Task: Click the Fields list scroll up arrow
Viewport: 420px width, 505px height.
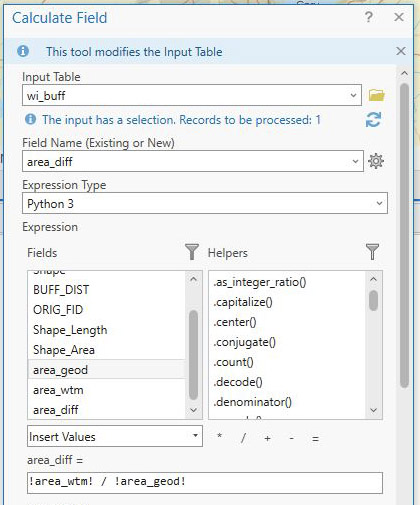Action: pyautogui.click(x=193, y=279)
